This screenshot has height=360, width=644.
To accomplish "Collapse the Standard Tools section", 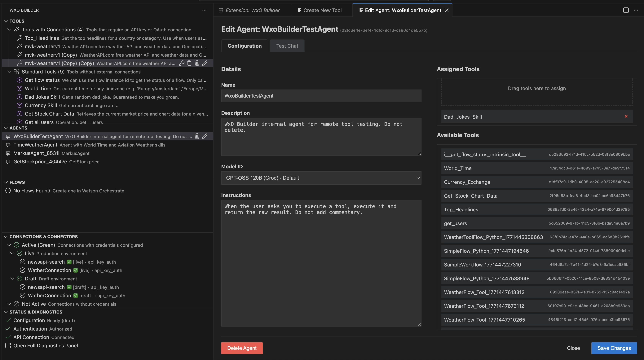I will (x=9, y=72).
